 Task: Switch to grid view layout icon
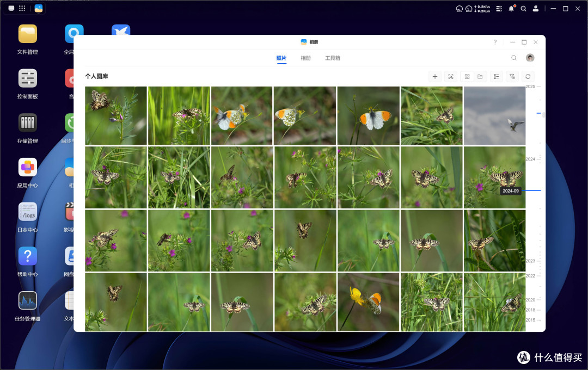467,77
